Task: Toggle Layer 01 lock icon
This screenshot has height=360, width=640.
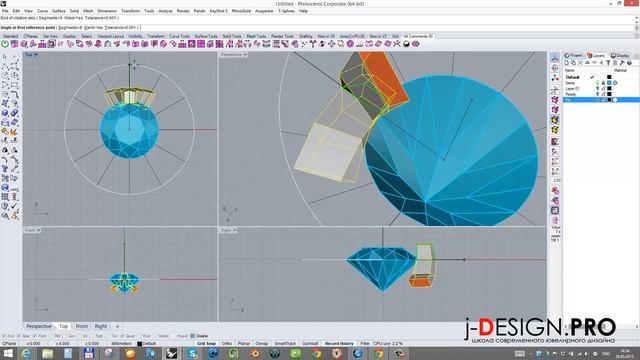Action: pos(603,89)
